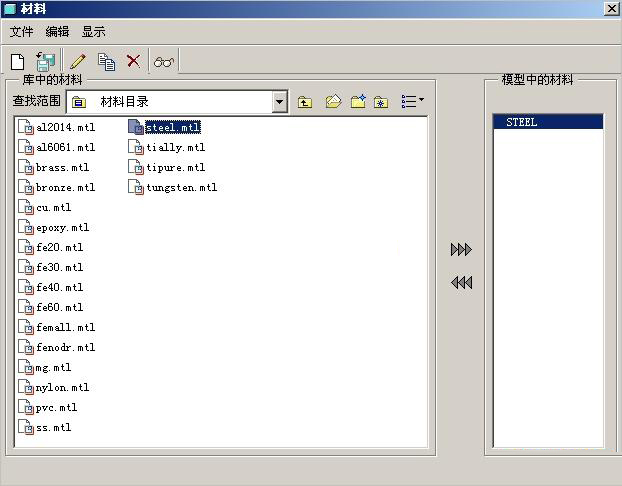622x486 pixels.
Task: Select tungsten.mtl file
Action: (173, 187)
